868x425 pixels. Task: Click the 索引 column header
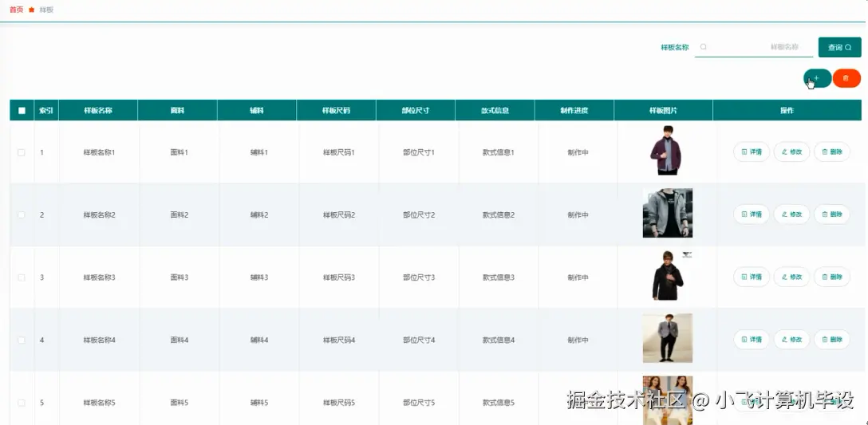coord(46,110)
